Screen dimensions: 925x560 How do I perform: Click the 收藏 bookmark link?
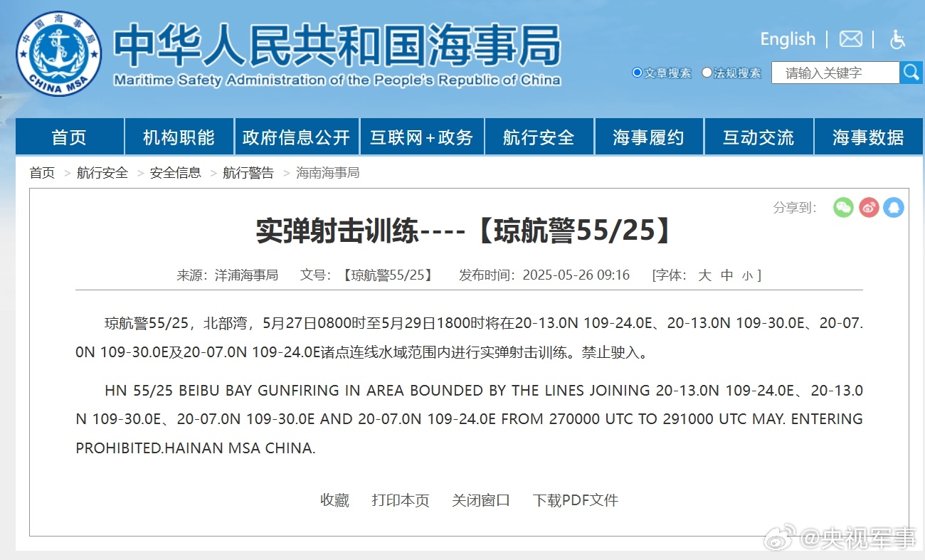334,500
